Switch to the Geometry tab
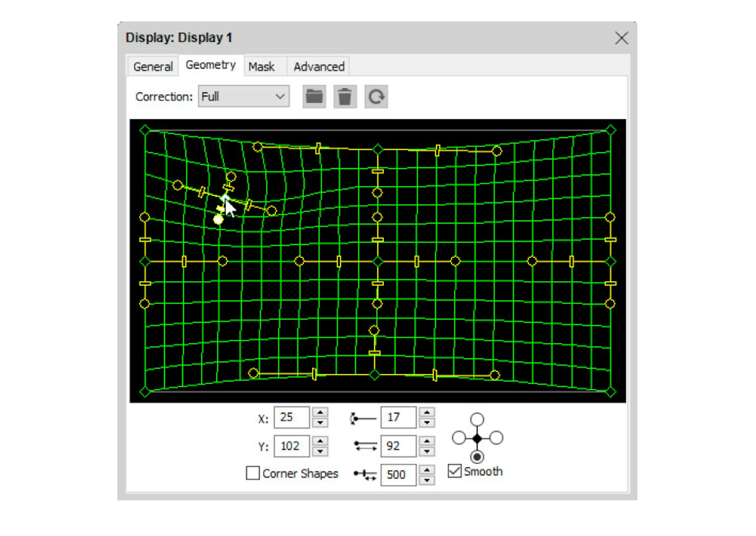756x536 pixels. tap(211, 65)
